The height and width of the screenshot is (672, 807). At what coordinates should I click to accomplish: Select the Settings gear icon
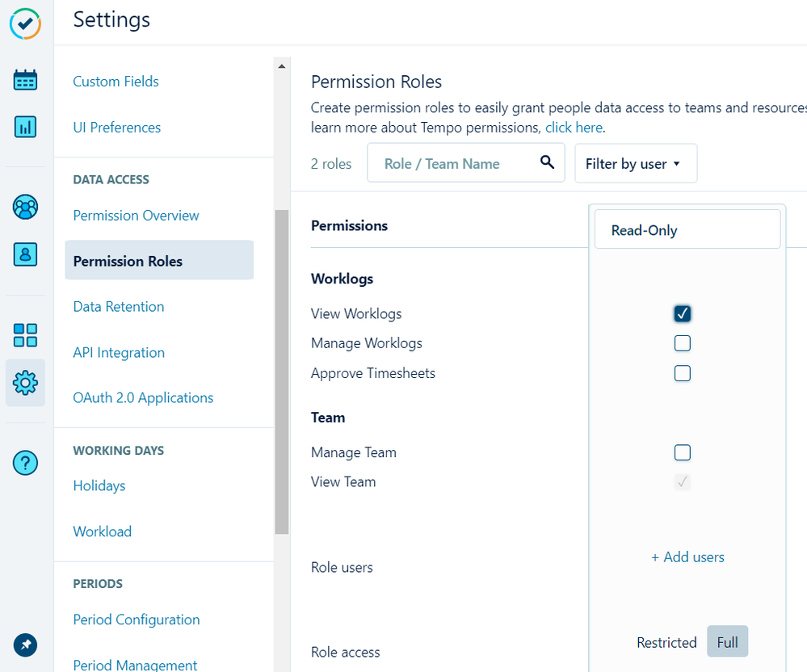[25, 382]
